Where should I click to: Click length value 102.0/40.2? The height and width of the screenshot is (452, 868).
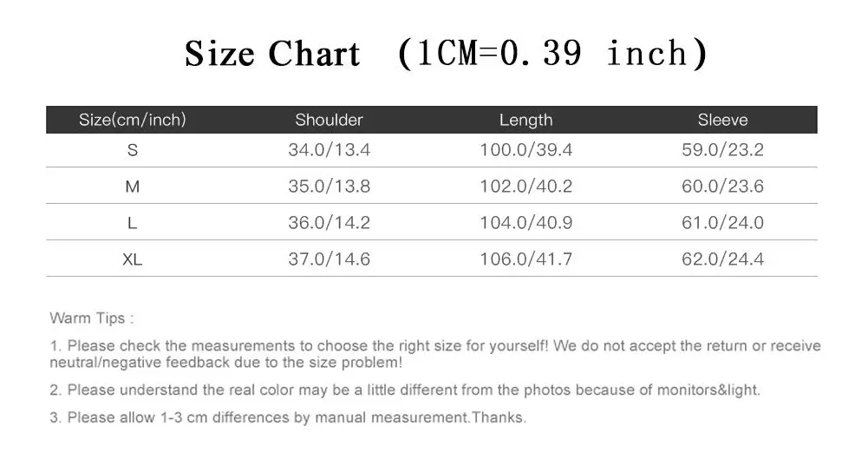pos(525,187)
